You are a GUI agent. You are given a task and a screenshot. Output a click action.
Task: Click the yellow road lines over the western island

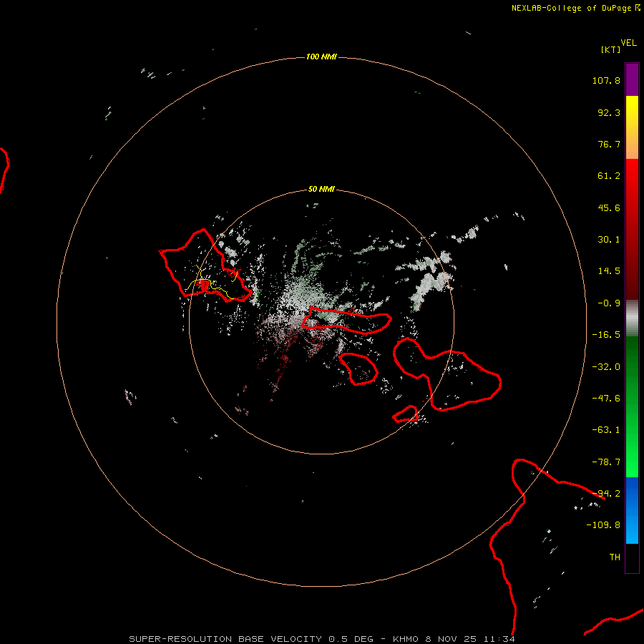[x=213, y=283]
